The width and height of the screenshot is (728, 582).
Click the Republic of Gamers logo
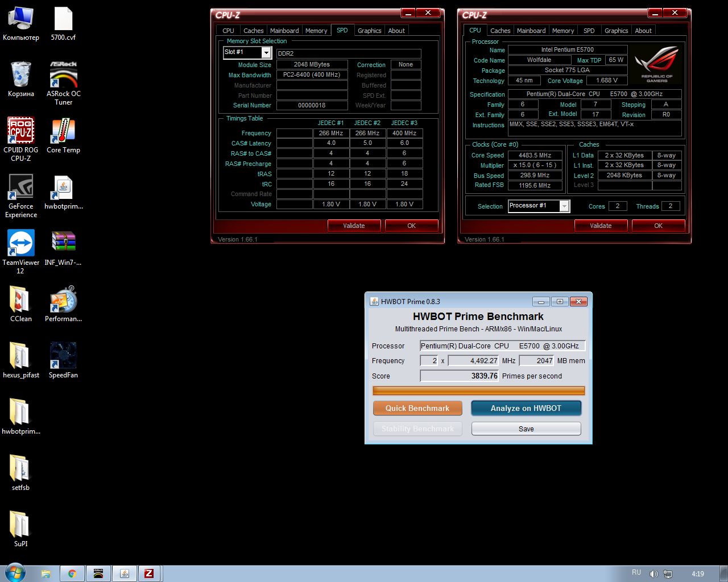(x=657, y=64)
